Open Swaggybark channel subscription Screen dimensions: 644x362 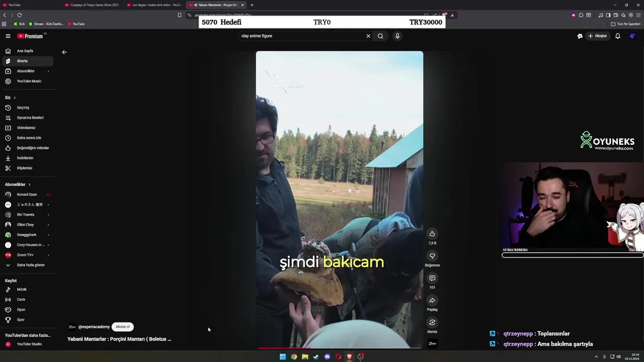pyautogui.click(x=28, y=235)
